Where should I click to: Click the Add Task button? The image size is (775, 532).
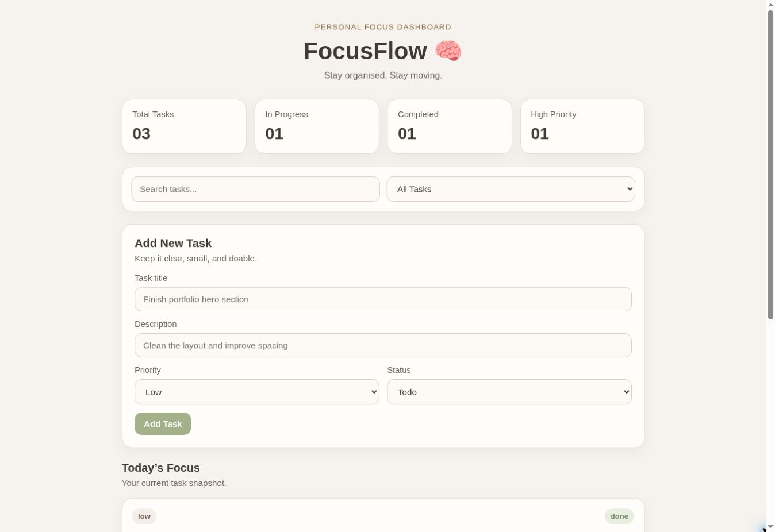(x=163, y=424)
